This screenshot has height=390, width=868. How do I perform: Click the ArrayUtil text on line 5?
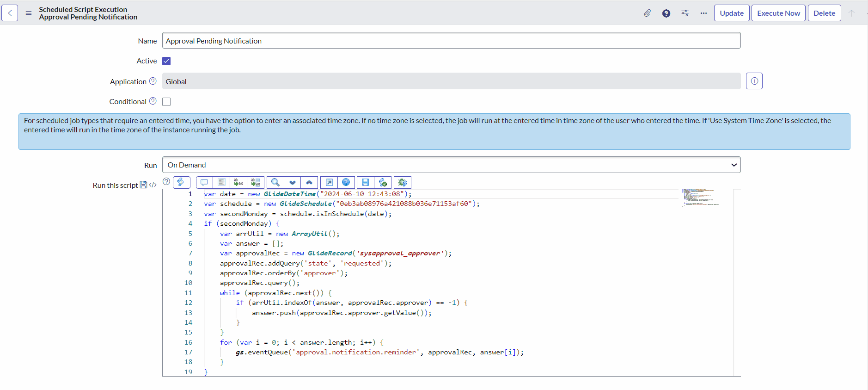(x=310, y=234)
